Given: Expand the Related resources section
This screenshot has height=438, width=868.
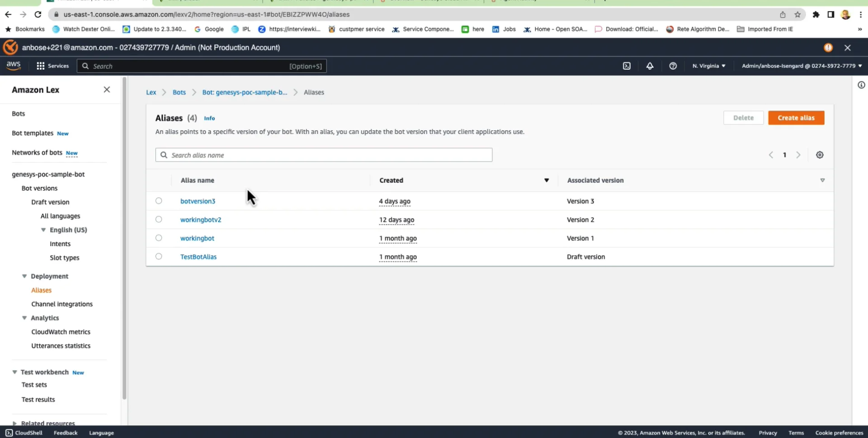Looking at the screenshot, I should pyautogui.click(x=14, y=423).
